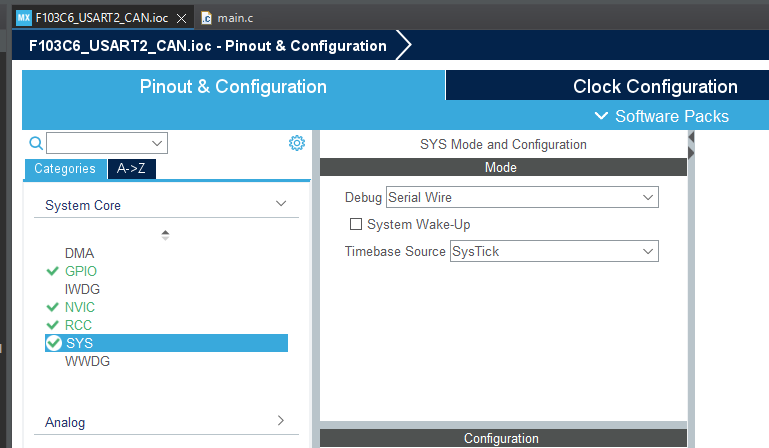
Task: Click the search magnifier icon
Action: (36, 143)
